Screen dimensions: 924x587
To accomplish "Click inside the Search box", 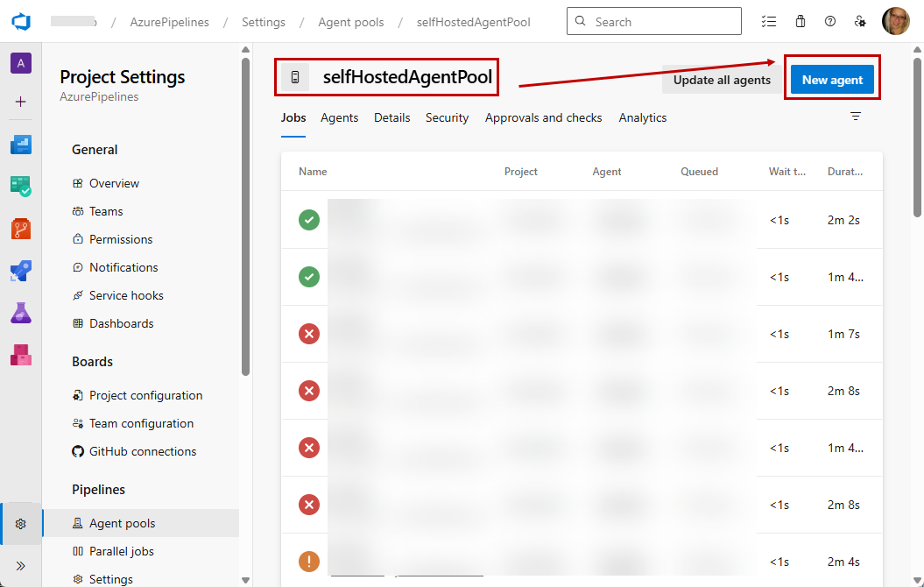I will tap(654, 21).
